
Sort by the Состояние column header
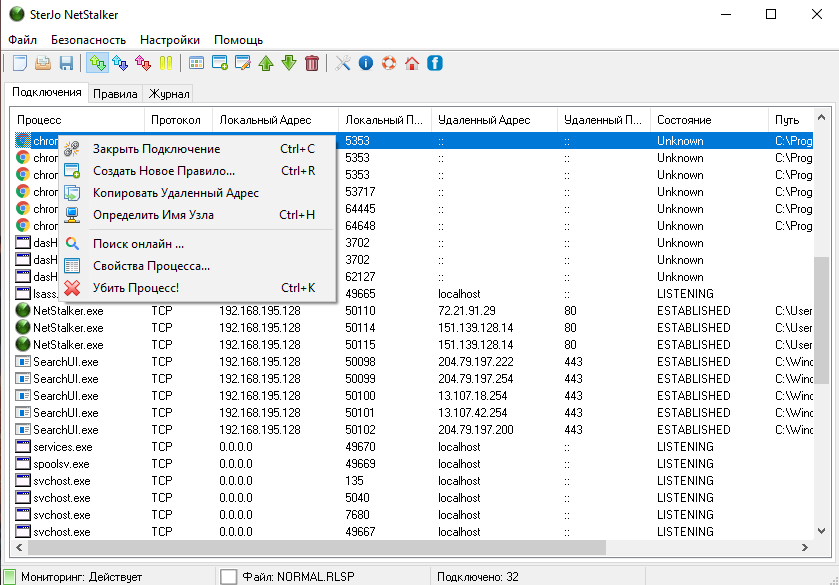684,120
